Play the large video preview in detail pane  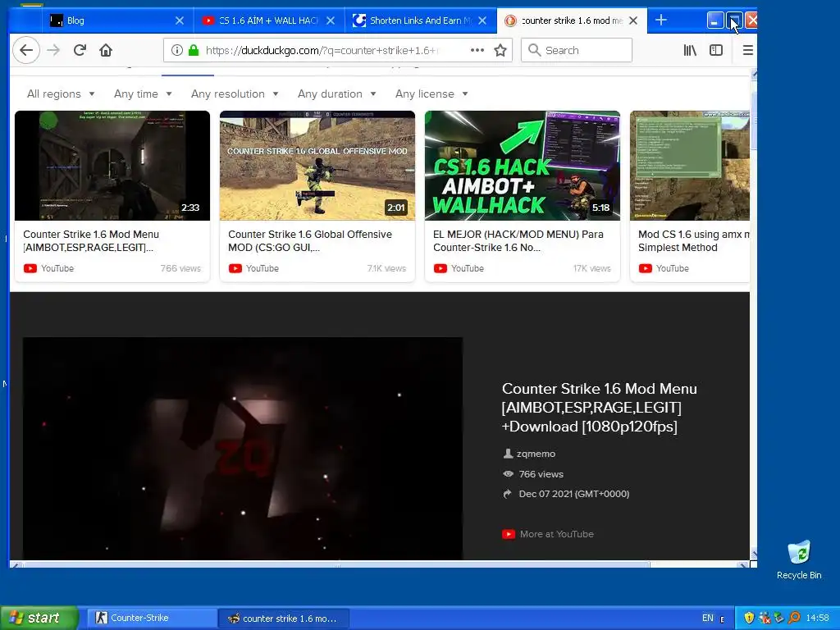coord(243,449)
